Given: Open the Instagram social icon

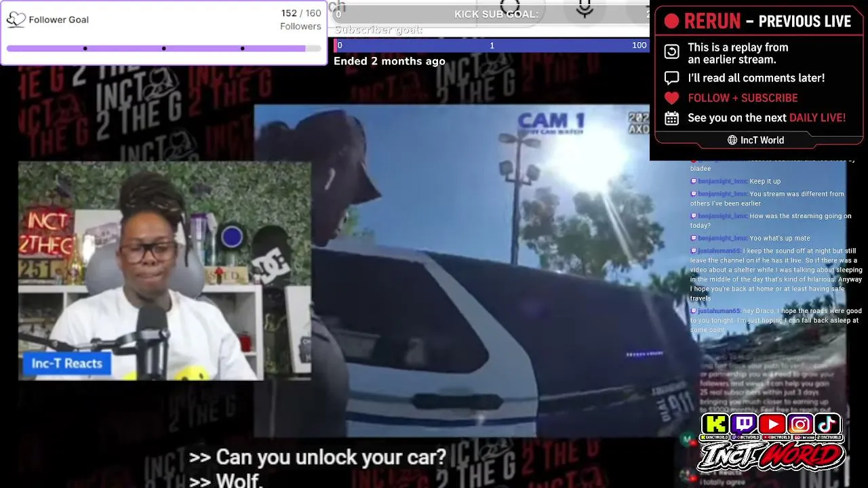Looking at the screenshot, I should tap(800, 425).
